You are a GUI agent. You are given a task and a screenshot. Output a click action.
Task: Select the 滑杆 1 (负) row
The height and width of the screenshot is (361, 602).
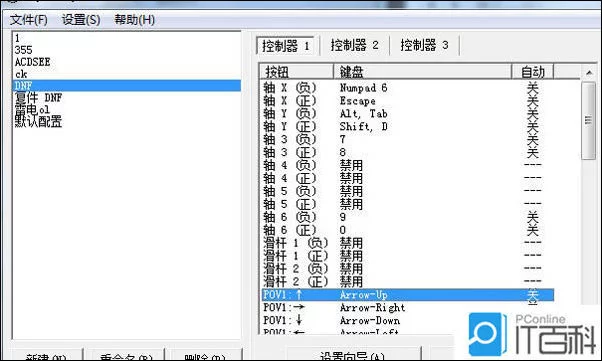point(408,243)
